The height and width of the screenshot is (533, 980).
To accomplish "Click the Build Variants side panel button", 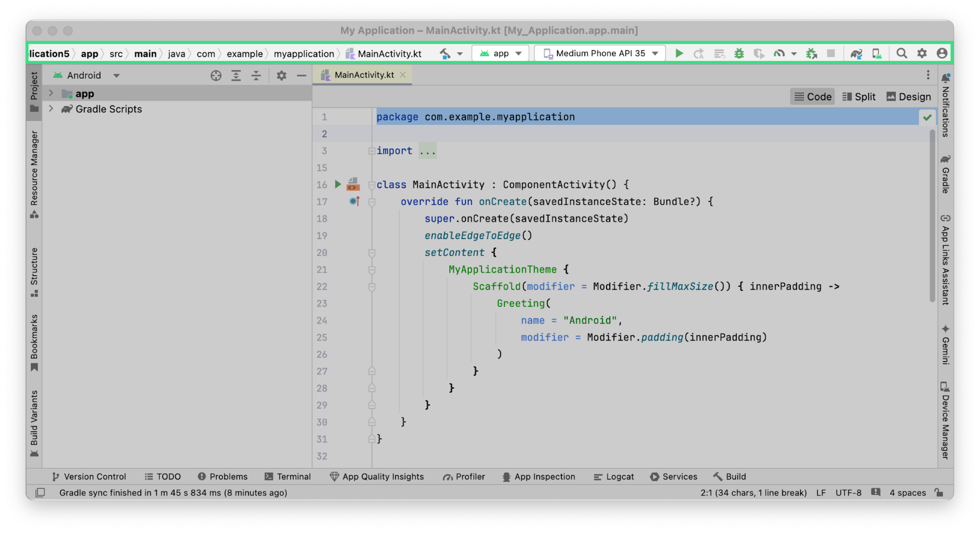I will [x=34, y=423].
